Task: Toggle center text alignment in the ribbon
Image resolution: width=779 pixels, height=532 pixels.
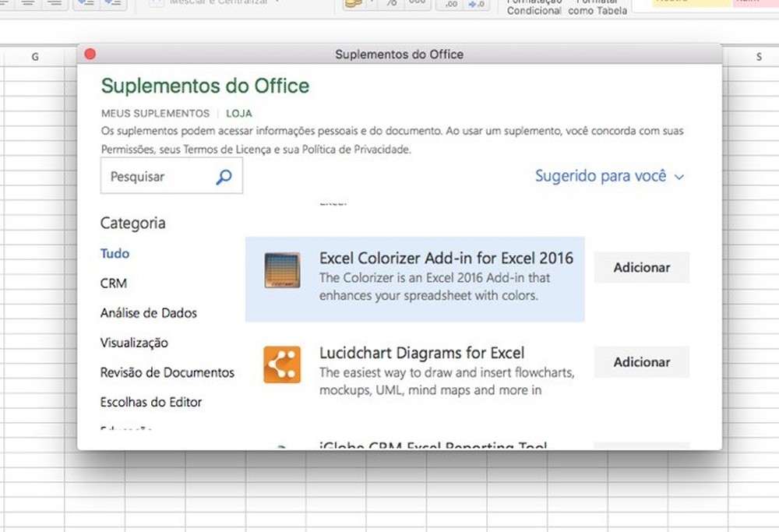Action: [27, 4]
